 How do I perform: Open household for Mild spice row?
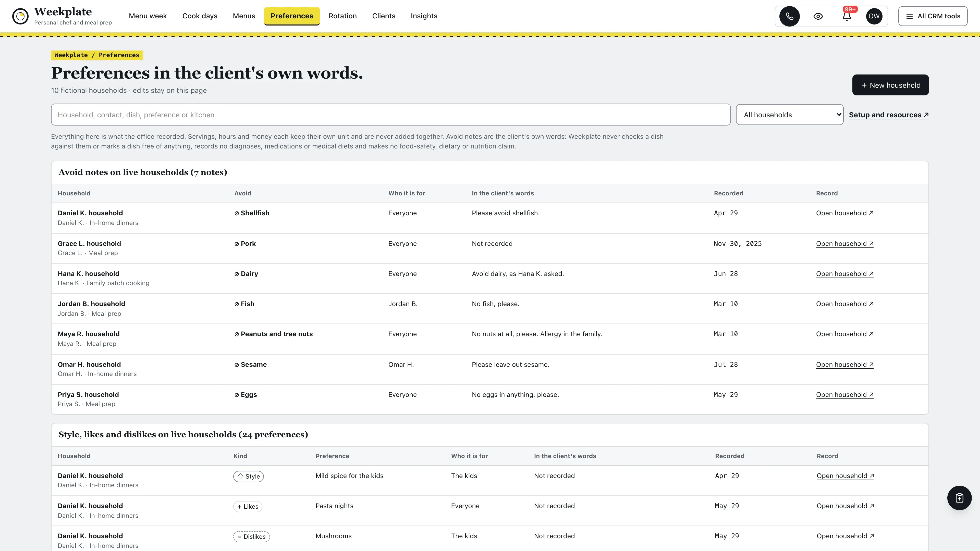tap(845, 476)
